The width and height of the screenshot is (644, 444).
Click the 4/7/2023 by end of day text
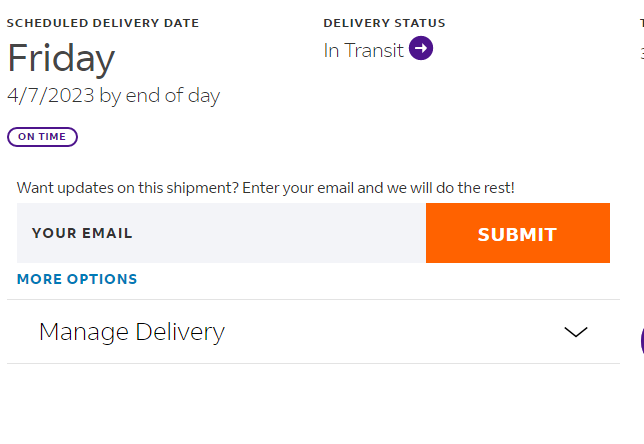(114, 96)
